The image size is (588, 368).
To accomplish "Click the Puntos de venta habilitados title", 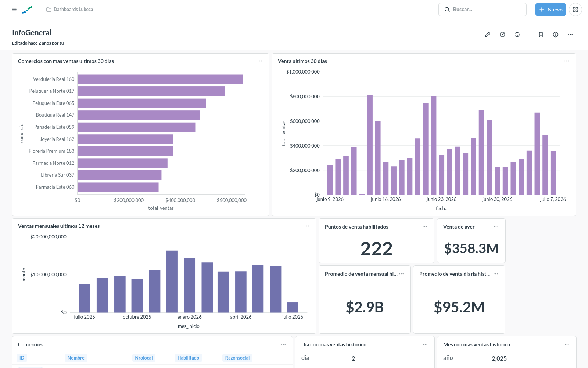I will coord(356,227).
